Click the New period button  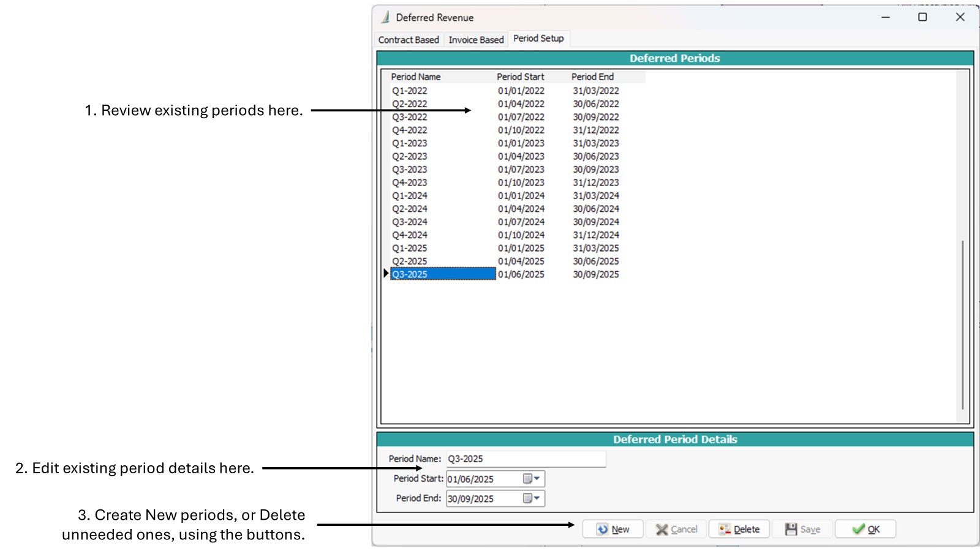612,529
